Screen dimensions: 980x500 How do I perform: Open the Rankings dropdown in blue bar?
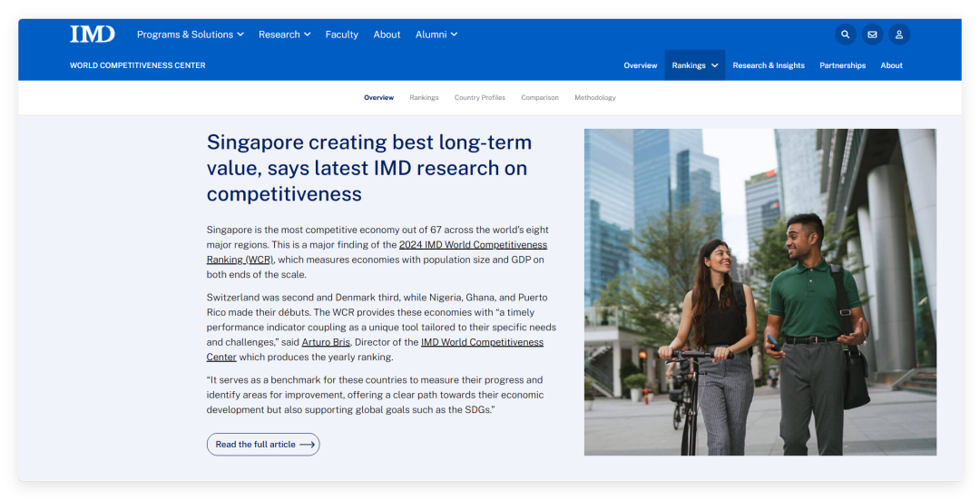point(694,65)
